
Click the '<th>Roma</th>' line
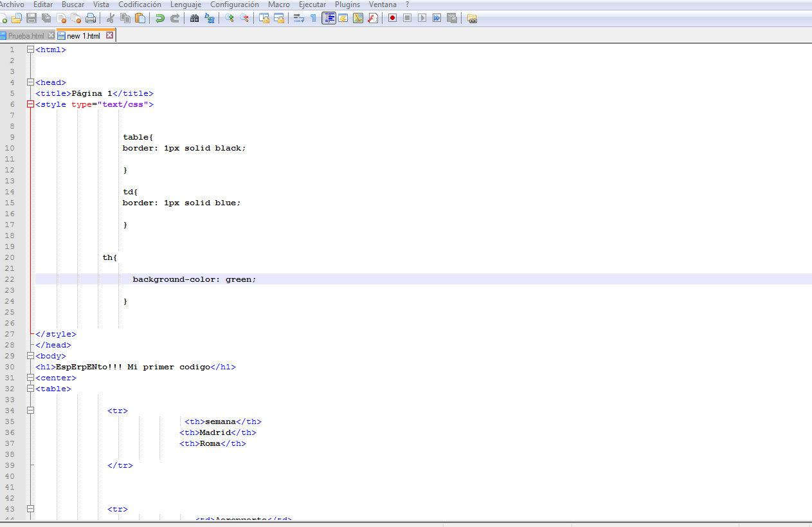point(213,443)
